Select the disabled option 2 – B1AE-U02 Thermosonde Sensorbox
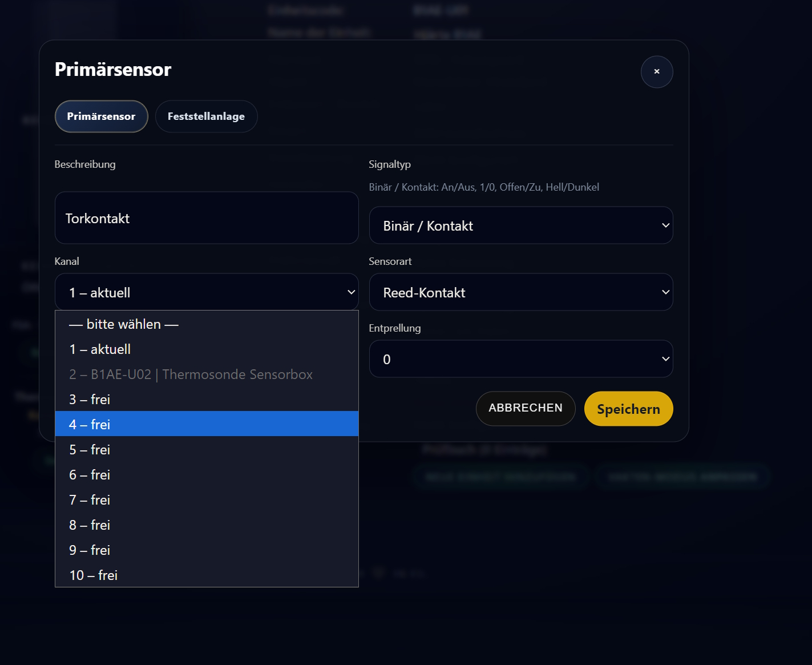The image size is (812, 665). click(x=207, y=374)
